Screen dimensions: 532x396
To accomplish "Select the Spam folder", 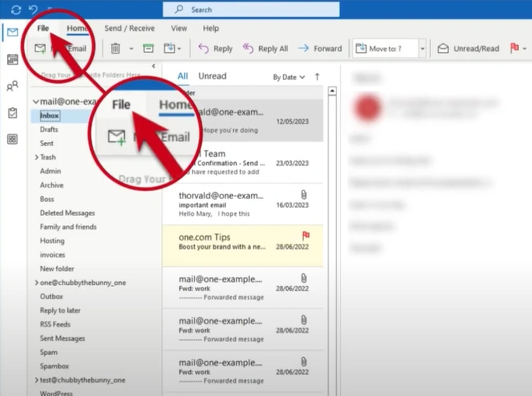I will [x=48, y=352].
